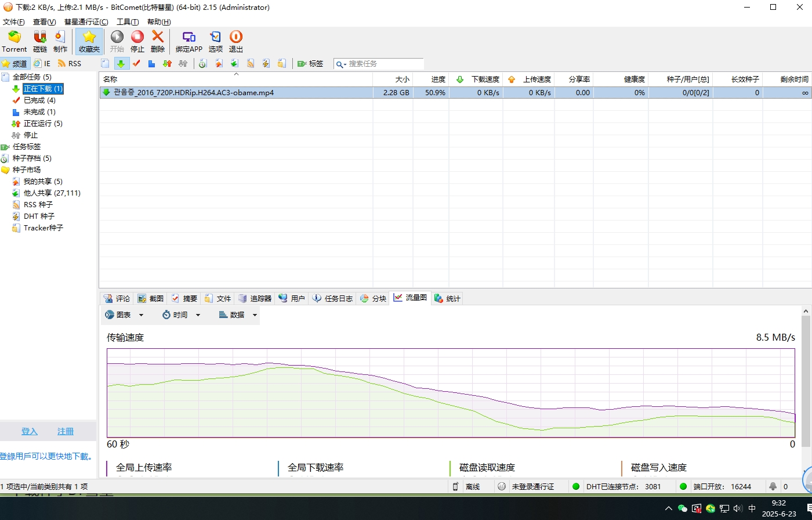The image size is (812, 520).
Task: Click the blue unfinished filter icon in filter bar
Action: (x=151, y=63)
